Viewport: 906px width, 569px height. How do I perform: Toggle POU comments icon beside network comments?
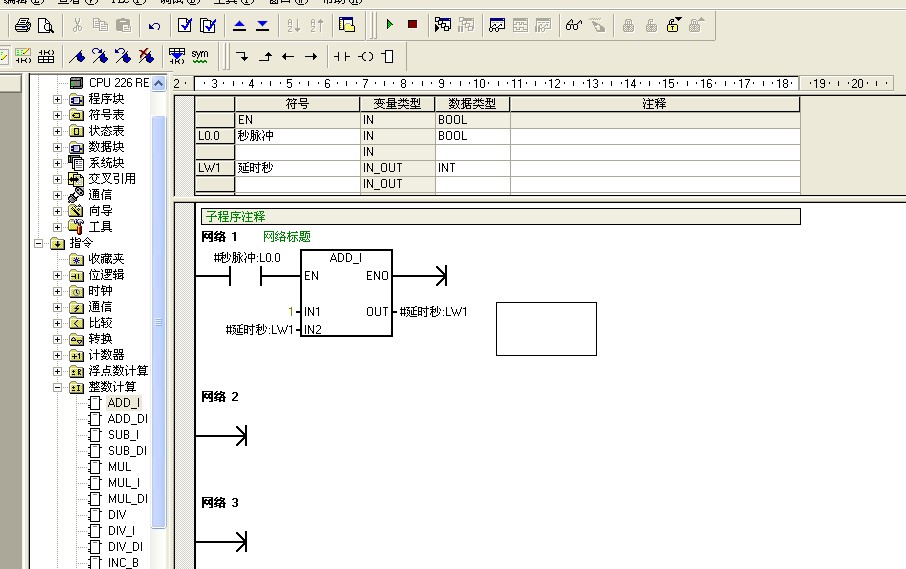[3, 56]
